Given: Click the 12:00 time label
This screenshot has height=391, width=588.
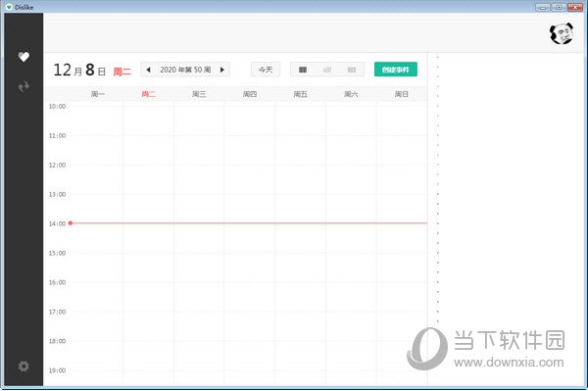Looking at the screenshot, I should [57, 165].
